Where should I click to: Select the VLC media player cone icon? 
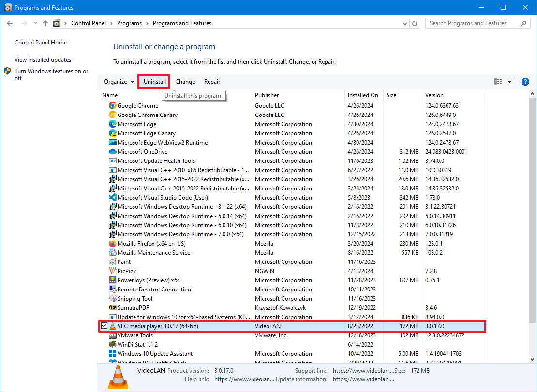pos(112,326)
